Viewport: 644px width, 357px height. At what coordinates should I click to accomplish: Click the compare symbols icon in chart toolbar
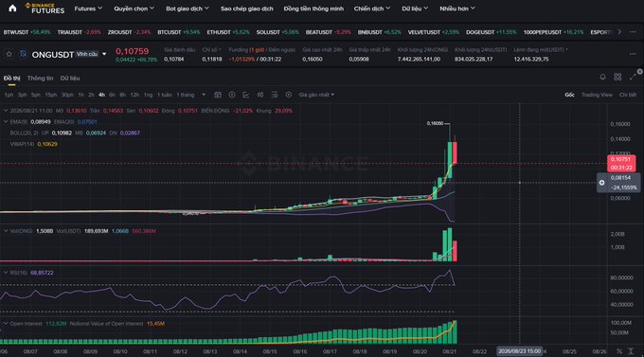pyautogui.click(x=260, y=95)
